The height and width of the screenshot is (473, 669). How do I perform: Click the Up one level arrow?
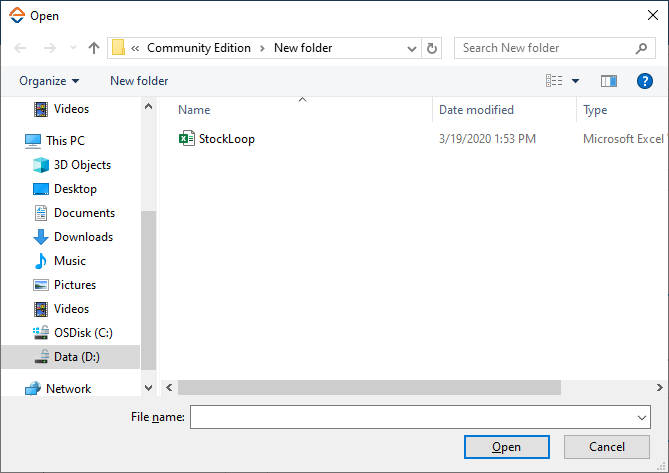94,48
